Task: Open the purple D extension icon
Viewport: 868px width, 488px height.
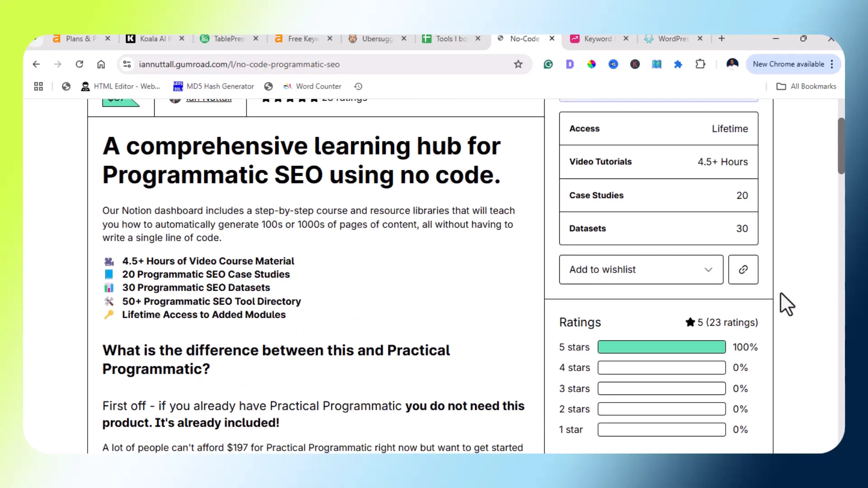Action: tap(570, 64)
